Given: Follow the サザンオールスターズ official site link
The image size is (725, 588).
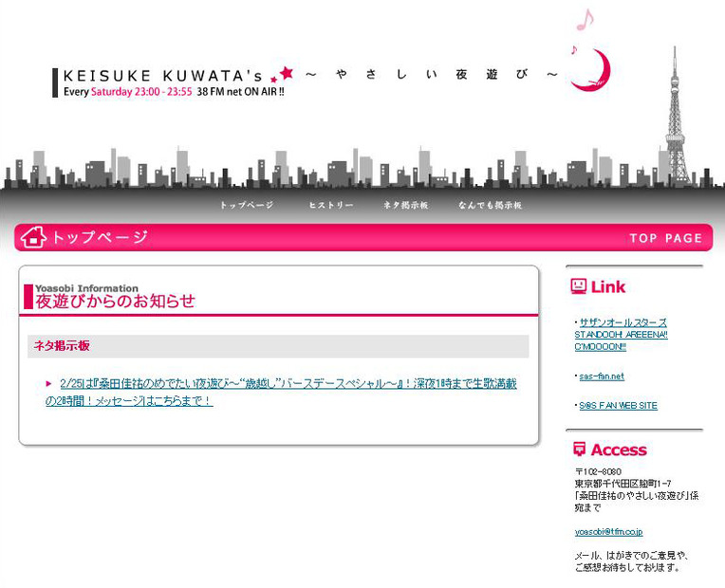Looking at the screenshot, I should (x=621, y=334).
